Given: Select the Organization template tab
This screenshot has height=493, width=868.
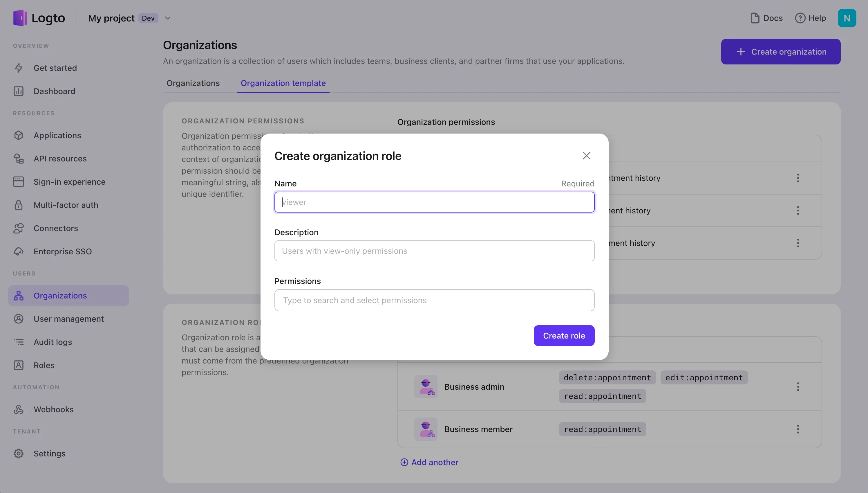Looking at the screenshot, I should (283, 83).
